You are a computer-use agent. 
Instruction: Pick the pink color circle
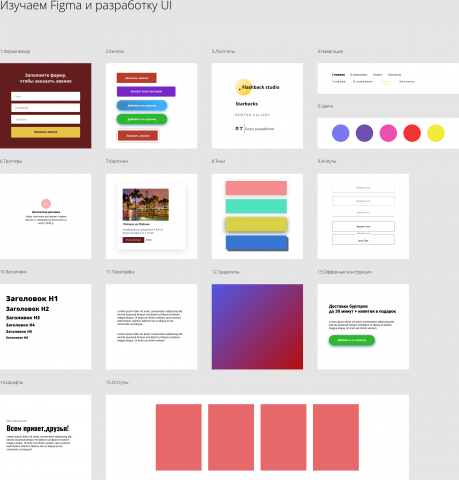(388, 133)
